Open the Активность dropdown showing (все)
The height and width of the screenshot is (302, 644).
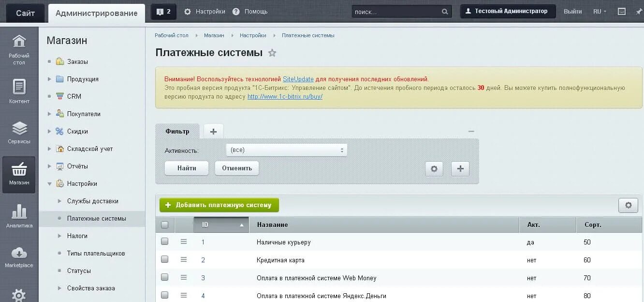tap(286, 150)
